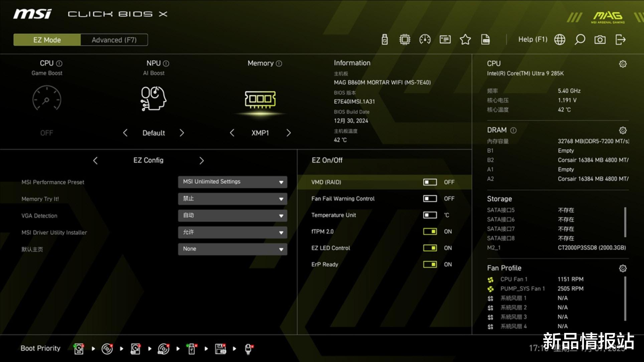The image size is (644, 362).
Task: Toggle VMD (RAID) switch
Action: tap(430, 182)
